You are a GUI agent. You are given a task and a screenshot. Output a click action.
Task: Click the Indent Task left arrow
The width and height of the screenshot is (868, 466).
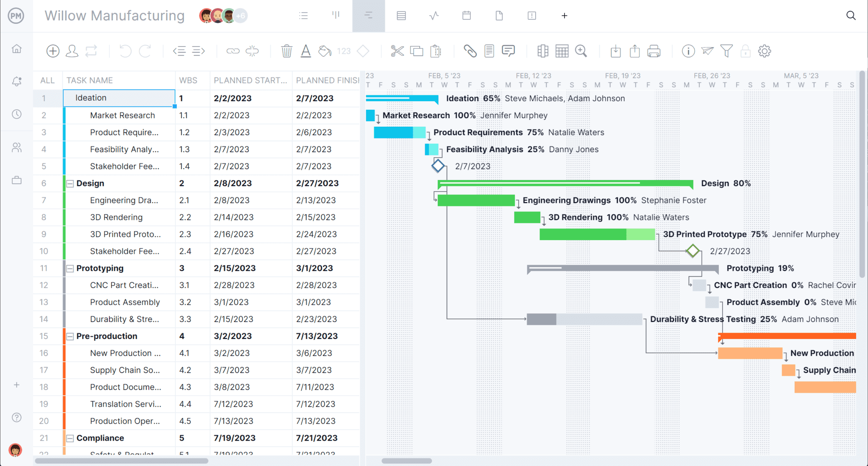(179, 51)
